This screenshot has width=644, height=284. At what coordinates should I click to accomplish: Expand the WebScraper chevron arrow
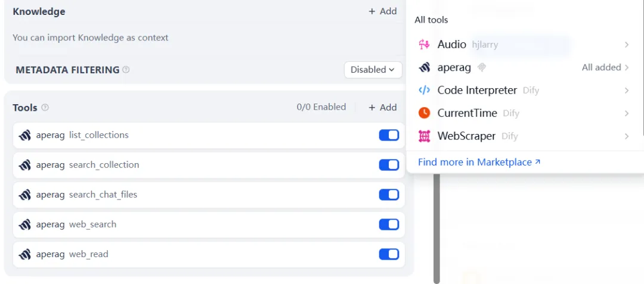[627, 136]
